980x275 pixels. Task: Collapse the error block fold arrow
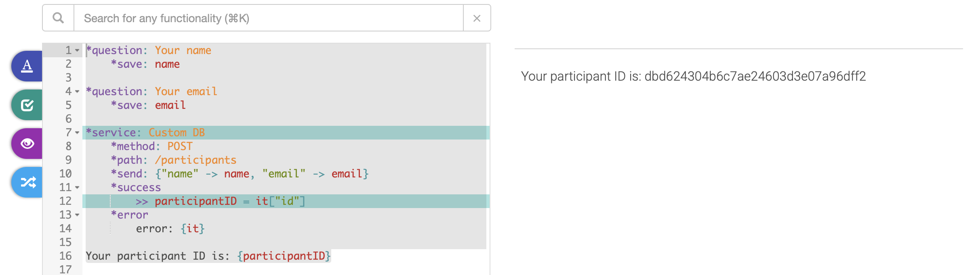(x=77, y=215)
